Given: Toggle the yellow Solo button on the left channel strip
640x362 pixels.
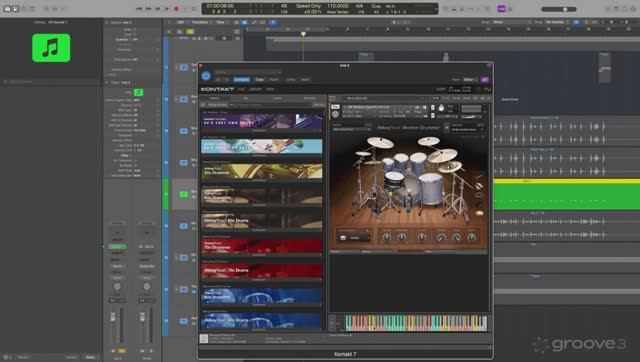Looking at the screenshot, I should (x=122, y=351).
